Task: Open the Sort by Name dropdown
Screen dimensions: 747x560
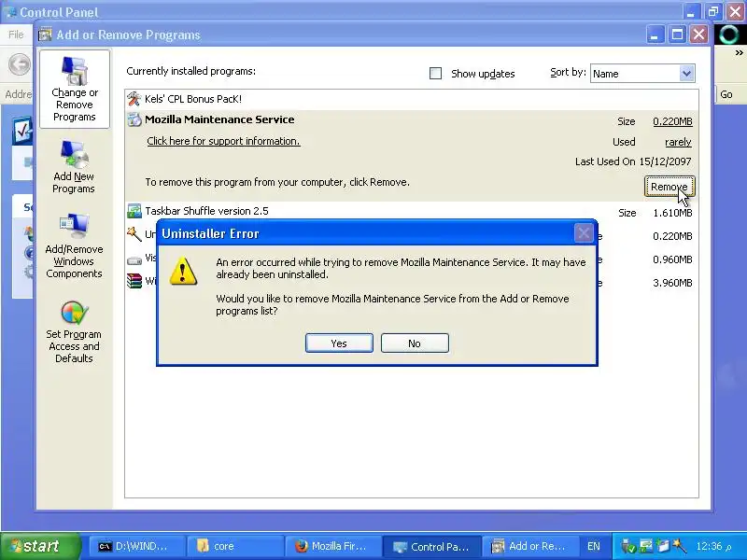Action: (x=642, y=74)
